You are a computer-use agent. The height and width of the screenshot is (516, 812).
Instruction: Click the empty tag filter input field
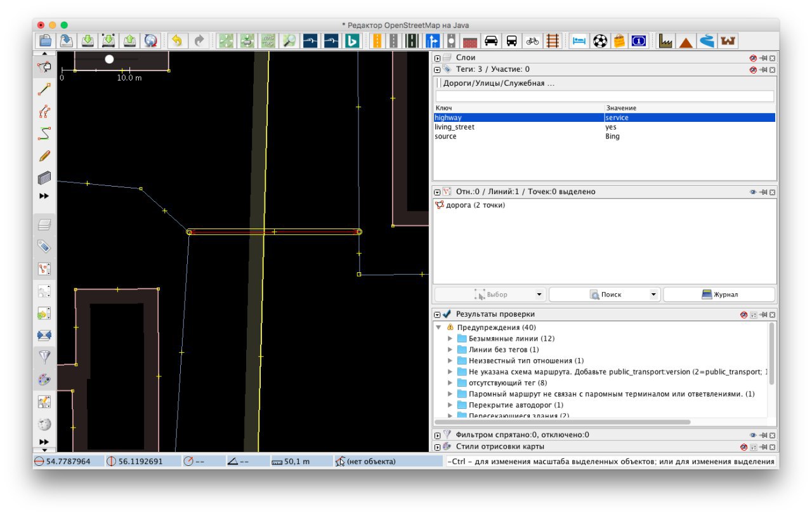[x=605, y=96]
